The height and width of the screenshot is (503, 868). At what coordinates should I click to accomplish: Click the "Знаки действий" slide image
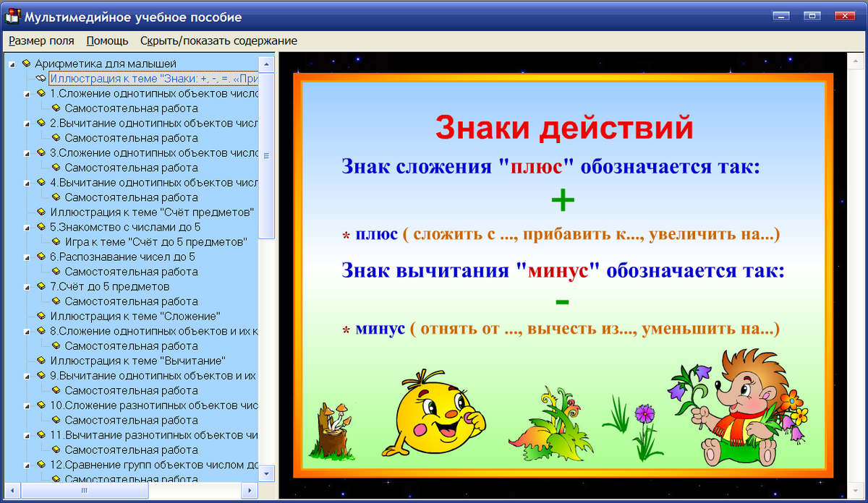click(571, 275)
